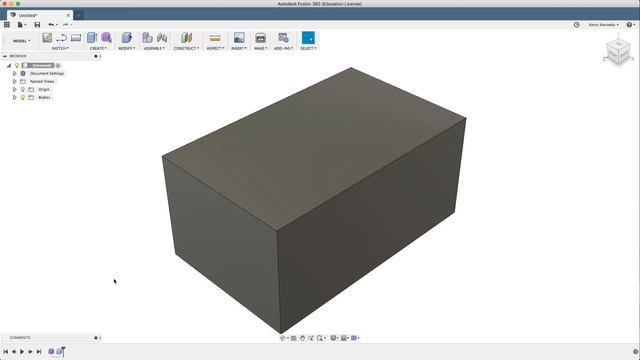
Task: Jump to timeline beginning
Action: pos(6,351)
